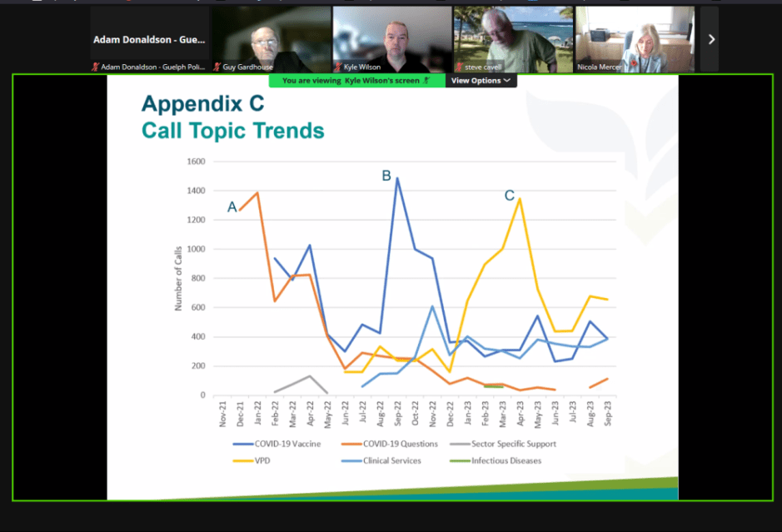
Task: Open the View Options dropdown
Action: [481, 81]
